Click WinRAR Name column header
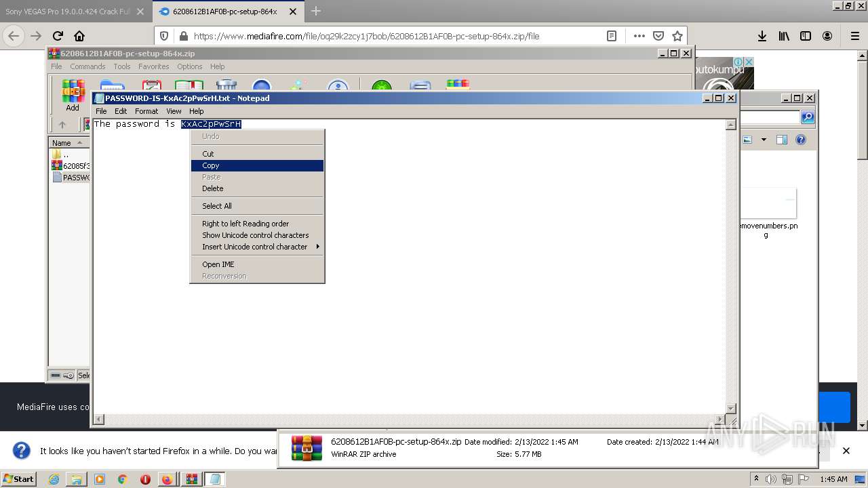The width and height of the screenshot is (868, 488). click(69, 142)
